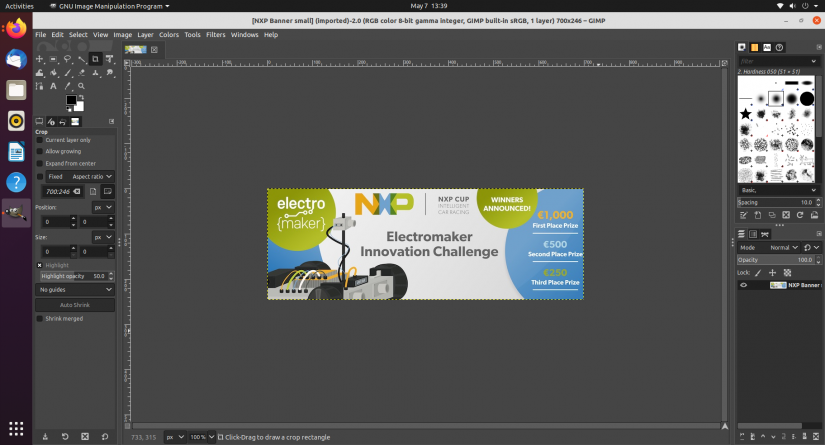The image size is (825, 445).
Task: Adjust the brush Spacing slider
Action: [x=776, y=203]
